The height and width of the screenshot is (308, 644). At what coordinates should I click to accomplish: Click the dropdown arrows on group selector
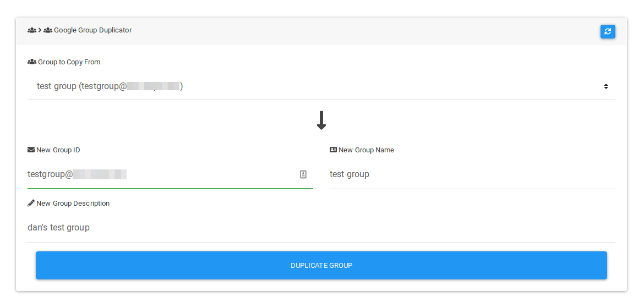pos(606,86)
